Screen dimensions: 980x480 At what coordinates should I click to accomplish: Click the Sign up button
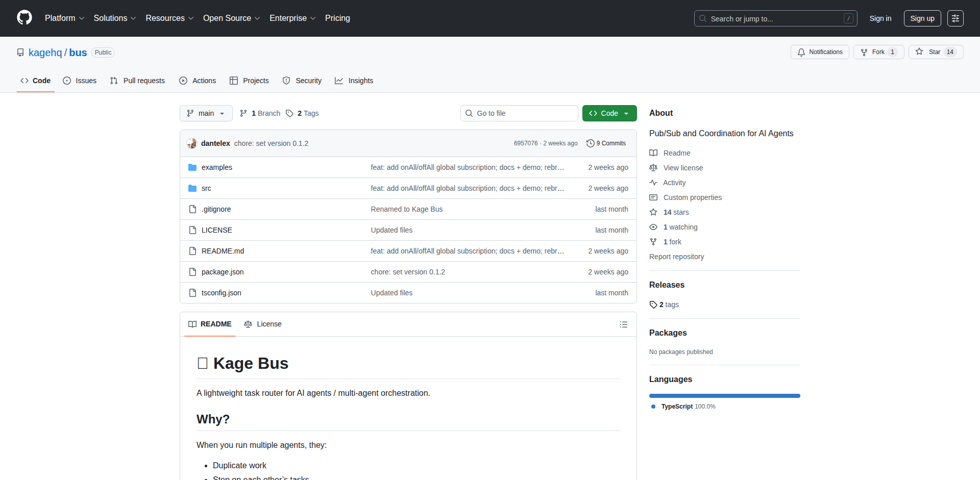pos(922,18)
